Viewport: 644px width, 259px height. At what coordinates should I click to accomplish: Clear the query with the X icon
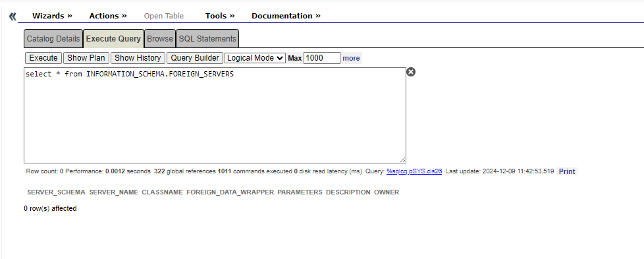411,72
